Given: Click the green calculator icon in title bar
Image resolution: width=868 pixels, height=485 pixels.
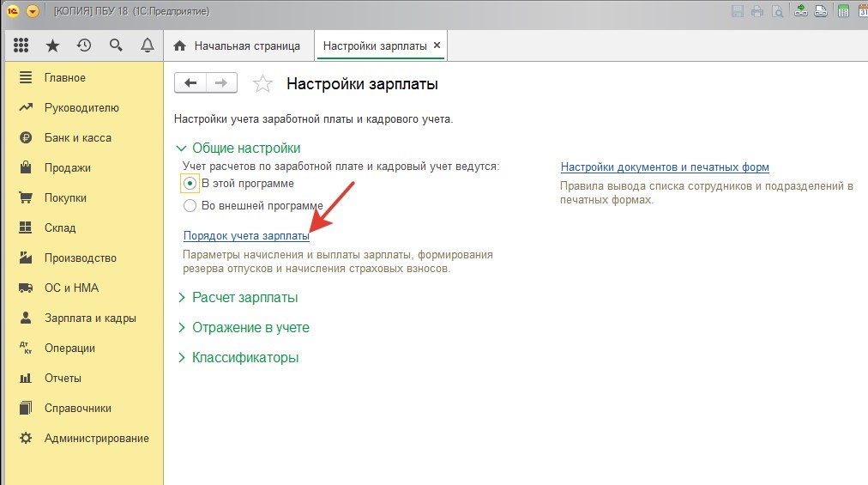Looking at the screenshot, I should tap(843, 11).
